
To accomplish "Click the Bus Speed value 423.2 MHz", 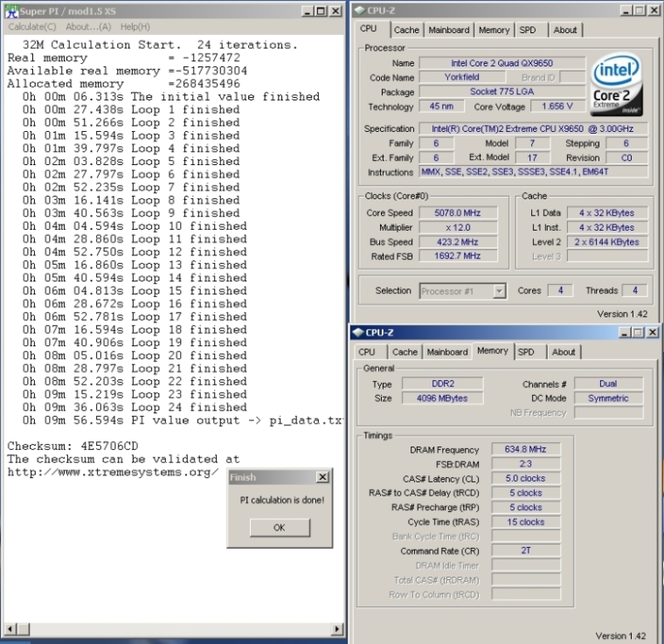I will 458,242.
